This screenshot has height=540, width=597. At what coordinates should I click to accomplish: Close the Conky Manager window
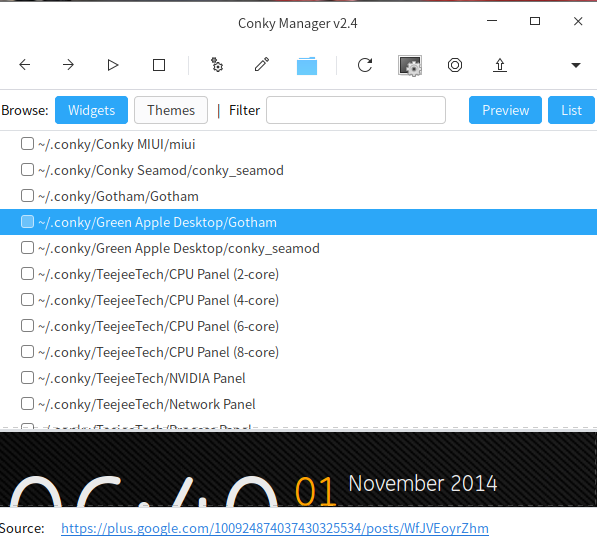[x=578, y=21]
